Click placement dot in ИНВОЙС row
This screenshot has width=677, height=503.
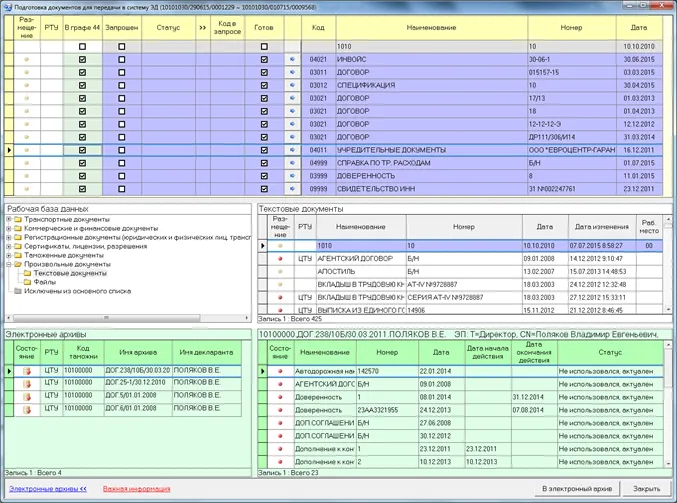pos(27,60)
